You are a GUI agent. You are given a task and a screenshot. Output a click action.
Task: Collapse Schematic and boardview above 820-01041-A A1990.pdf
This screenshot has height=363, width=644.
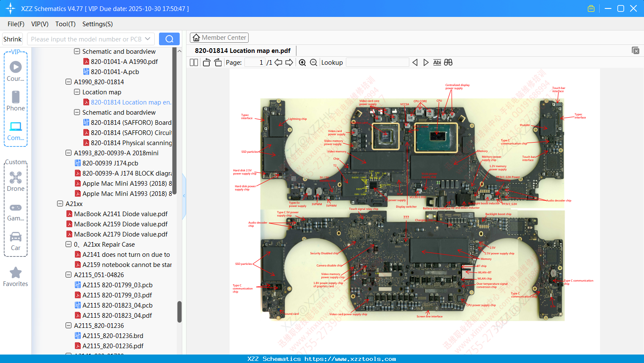click(x=77, y=51)
